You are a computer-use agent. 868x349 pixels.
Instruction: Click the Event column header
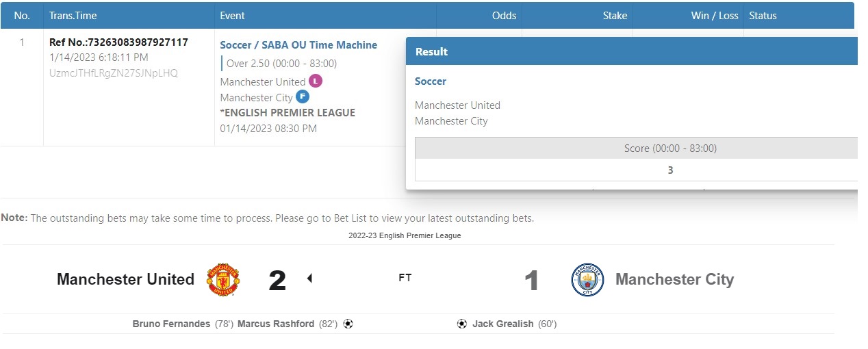232,16
